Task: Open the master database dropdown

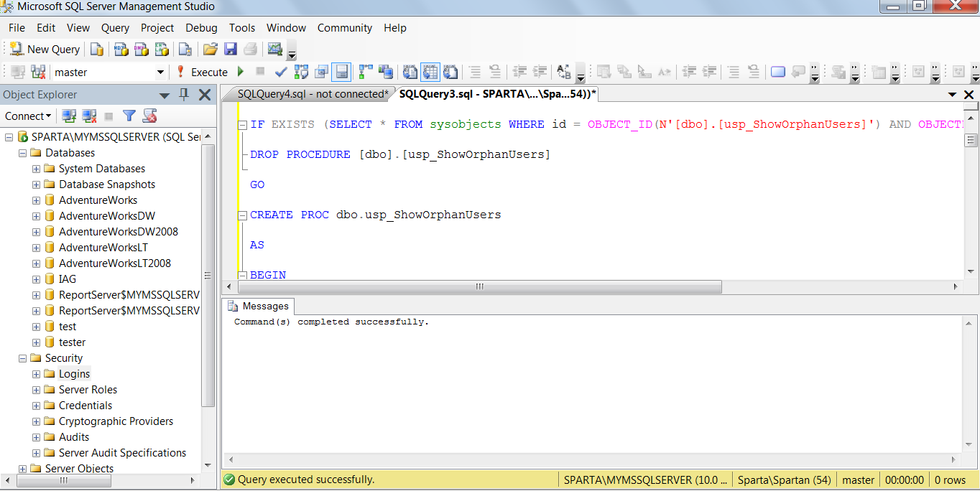Action: 160,72
